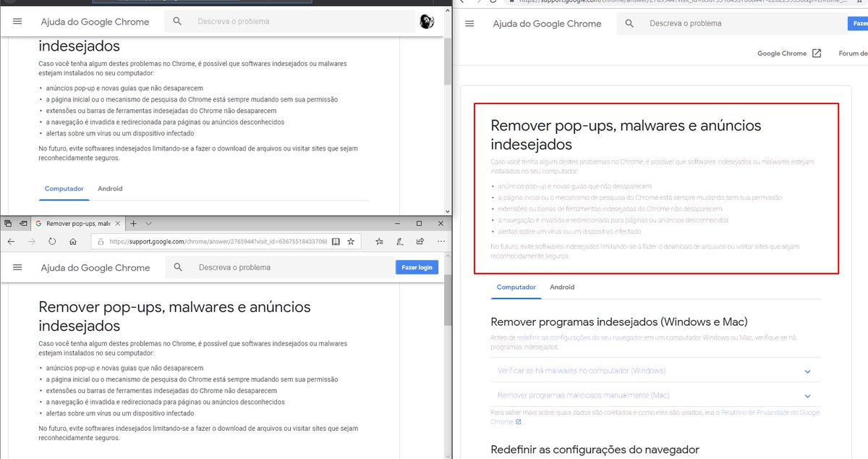868x459 pixels.
Task: Click 'Redefinir as configurações do navegador' heading
Action: 595,450
